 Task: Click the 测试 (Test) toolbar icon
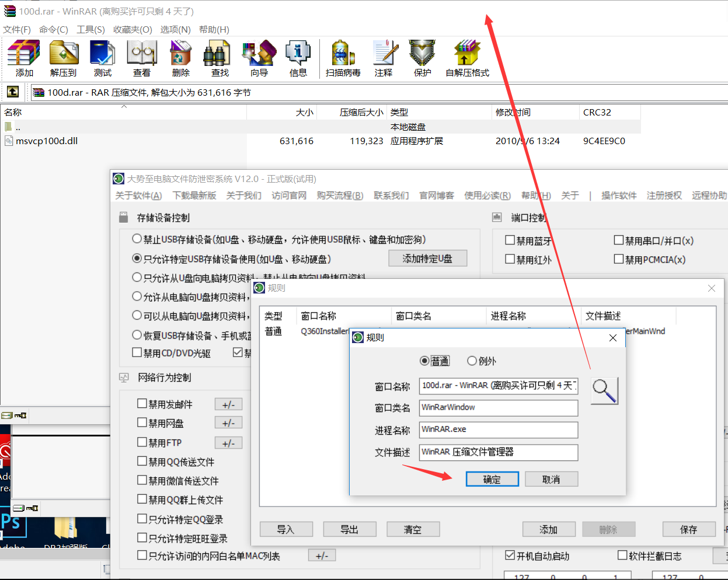(x=102, y=58)
